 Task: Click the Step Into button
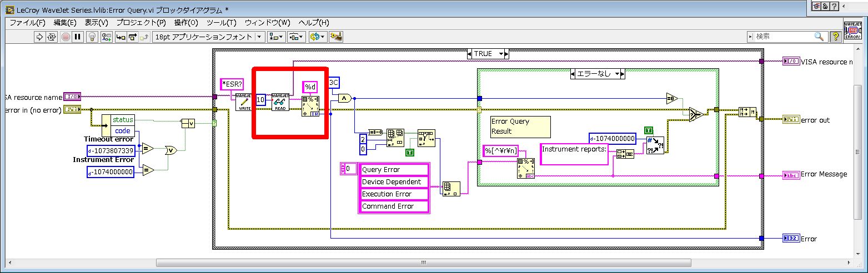121,37
